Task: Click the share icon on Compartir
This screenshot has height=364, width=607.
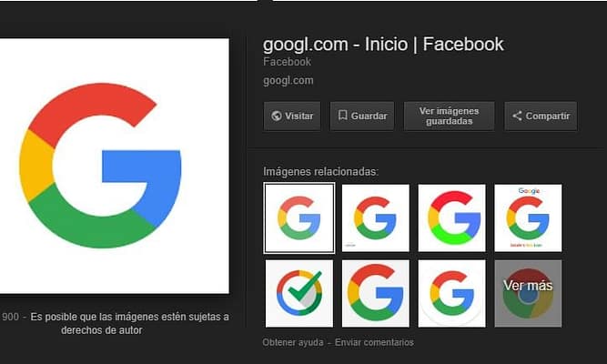Action: tap(517, 116)
